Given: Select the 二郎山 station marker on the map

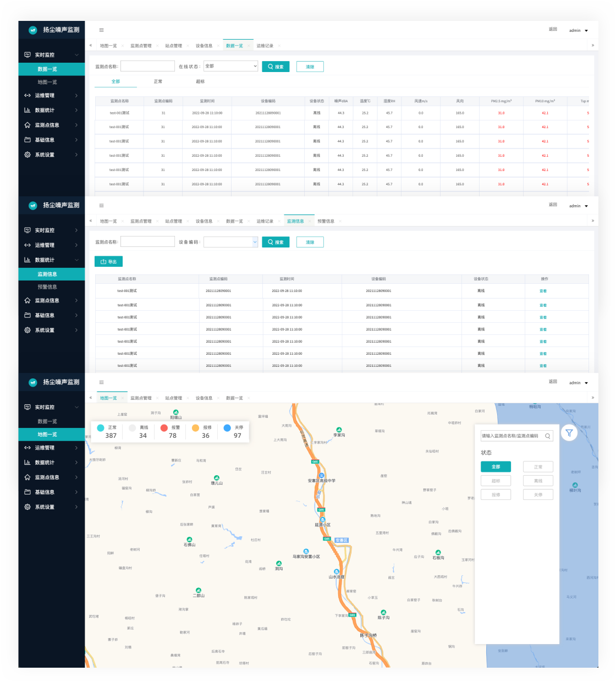Looking at the screenshot, I should point(199,590).
